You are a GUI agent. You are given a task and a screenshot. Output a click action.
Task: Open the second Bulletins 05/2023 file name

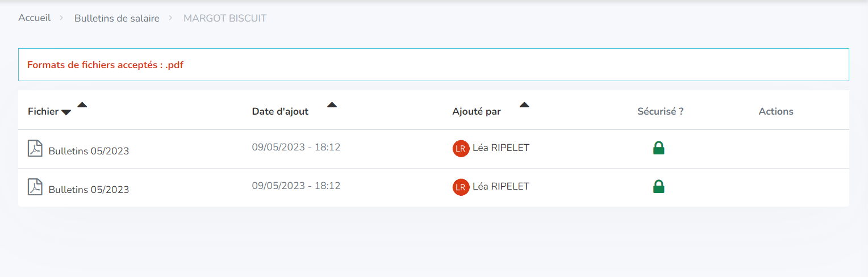pos(89,190)
